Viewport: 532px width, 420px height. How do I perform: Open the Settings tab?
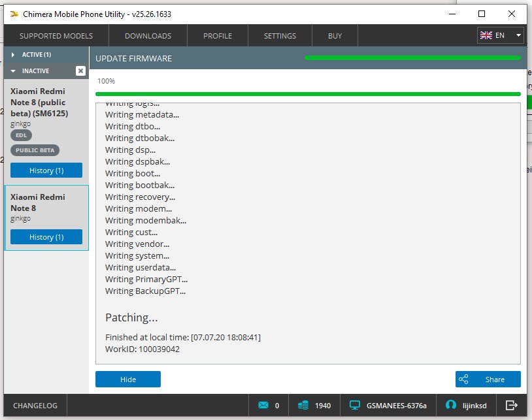pyautogui.click(x=280, y=36)
